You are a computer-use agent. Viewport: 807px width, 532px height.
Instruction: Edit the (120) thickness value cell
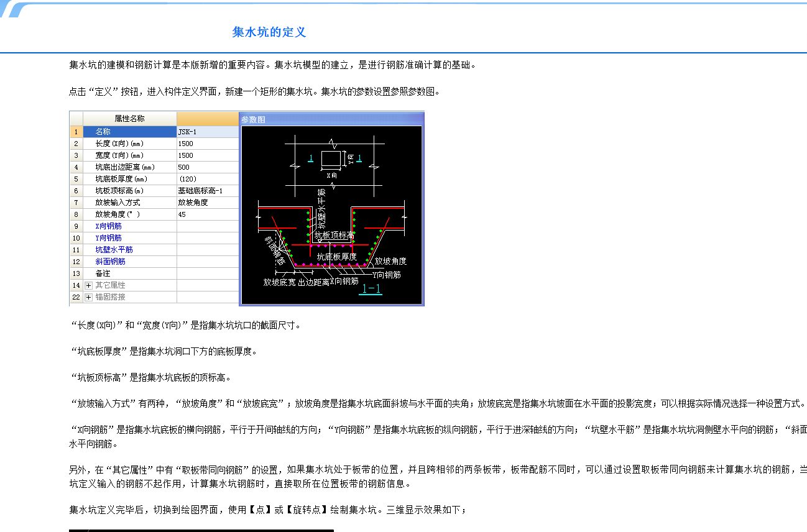pos(208,179)
